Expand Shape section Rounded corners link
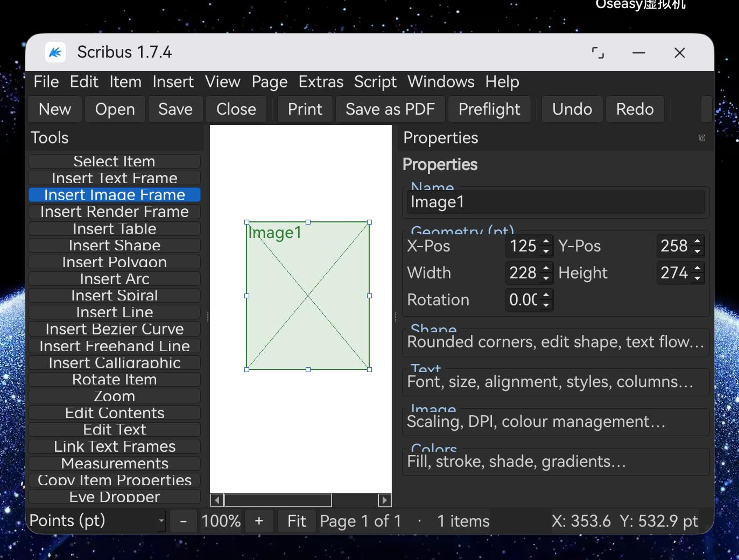739x560 pixels. pyautogui.click(x=555, y=342)
